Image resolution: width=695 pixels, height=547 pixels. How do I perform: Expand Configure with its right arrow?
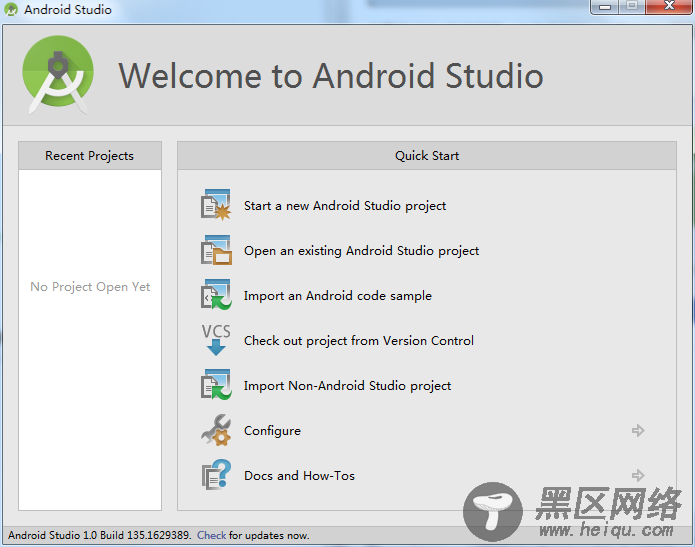coord(638,430)
